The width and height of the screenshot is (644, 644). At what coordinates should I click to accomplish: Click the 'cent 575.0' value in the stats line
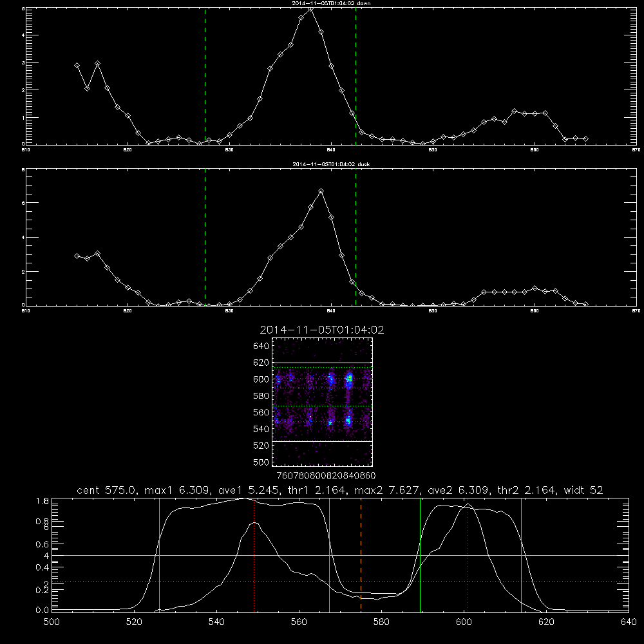(x=108, y=490)
